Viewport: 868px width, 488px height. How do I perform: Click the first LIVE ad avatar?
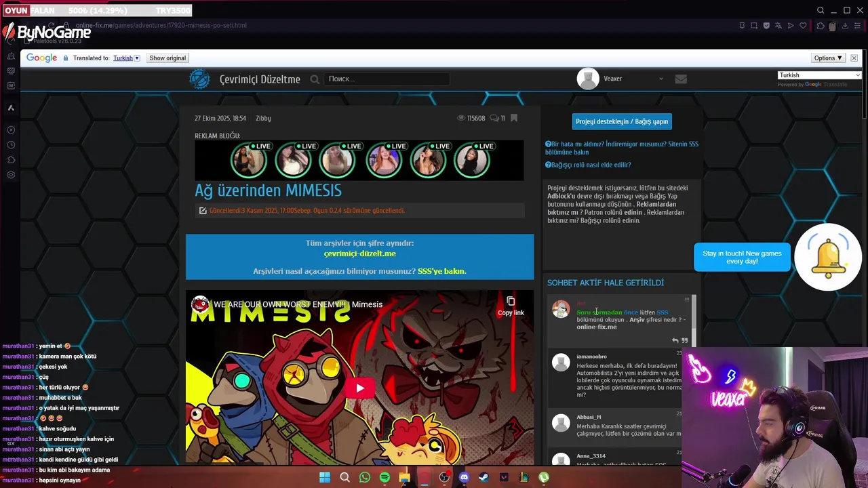coord(249,161)
